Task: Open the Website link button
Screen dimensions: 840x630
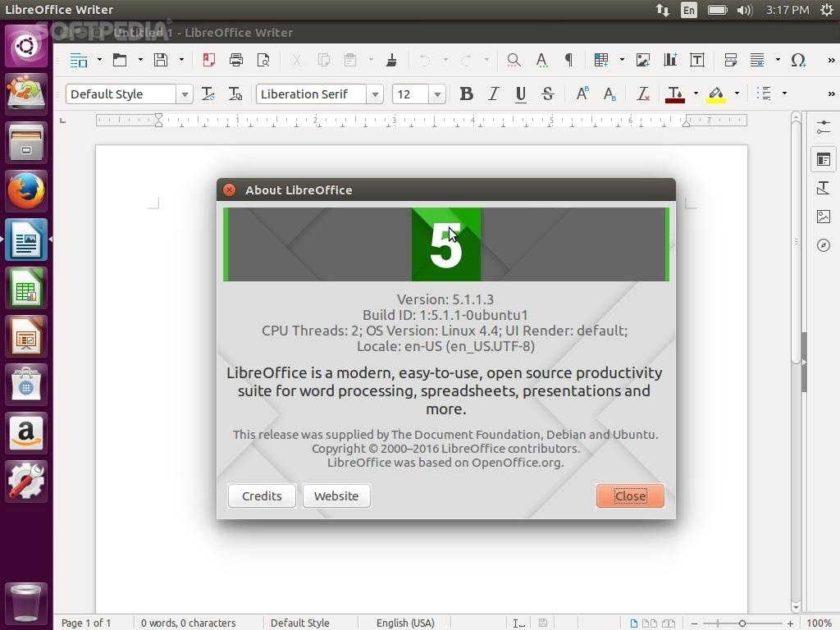Action: click(336, 495)
